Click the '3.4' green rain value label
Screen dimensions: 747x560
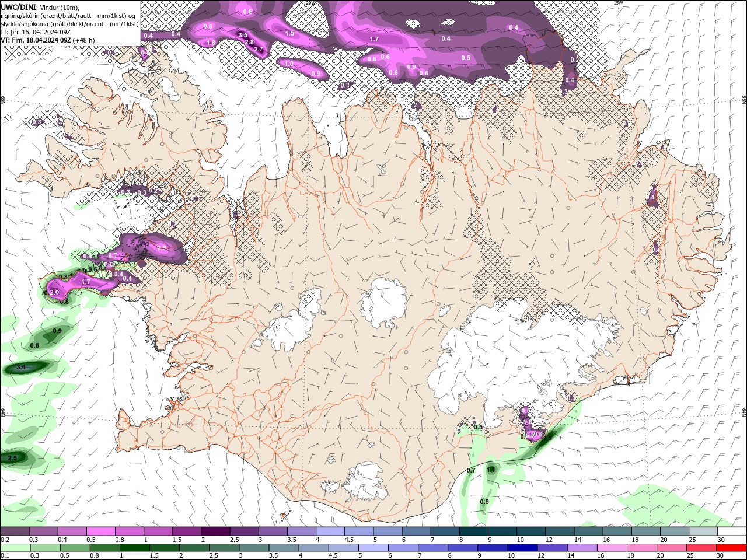22,367
